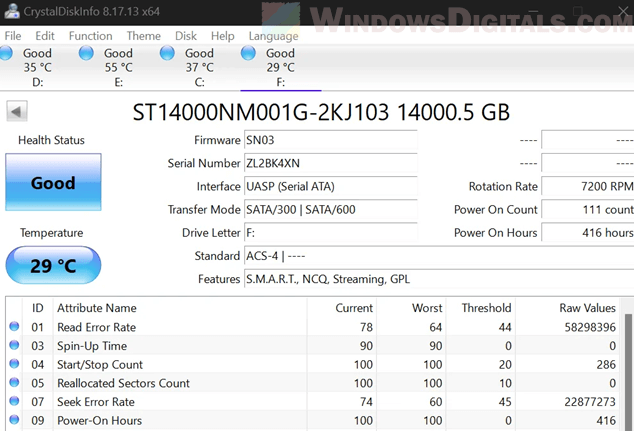Open the Language menu
This screenshot has height=431, width=634.
[x=273, y=36]
